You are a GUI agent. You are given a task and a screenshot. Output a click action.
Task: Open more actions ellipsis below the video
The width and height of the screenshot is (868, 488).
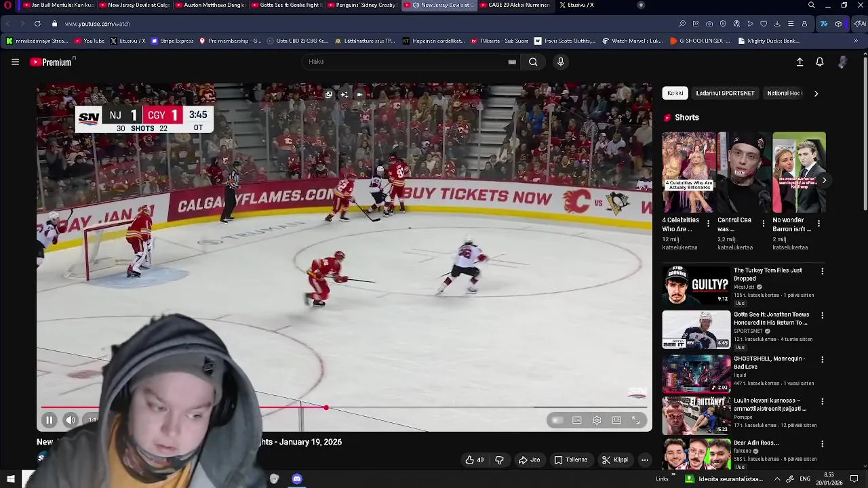tap(645, 460)
